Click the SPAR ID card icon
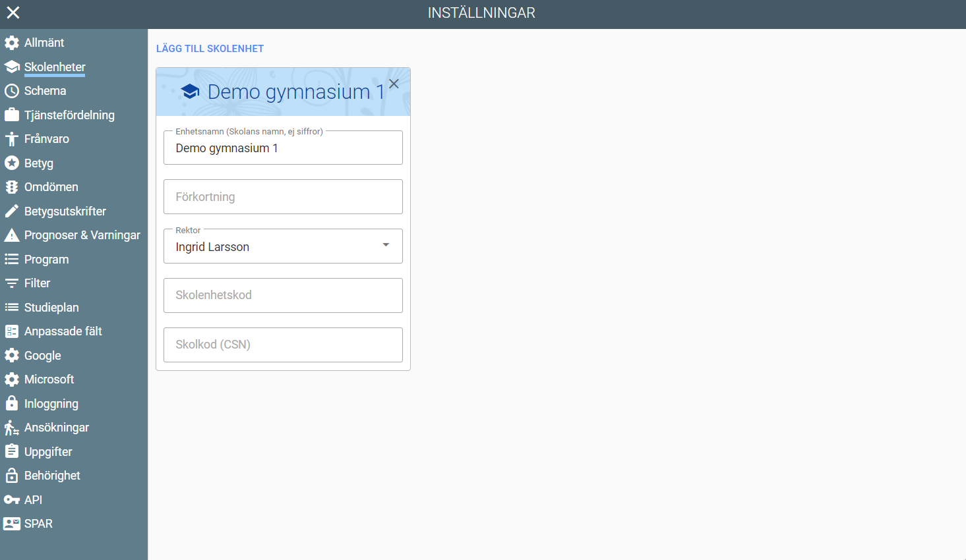 coord(12,524)
